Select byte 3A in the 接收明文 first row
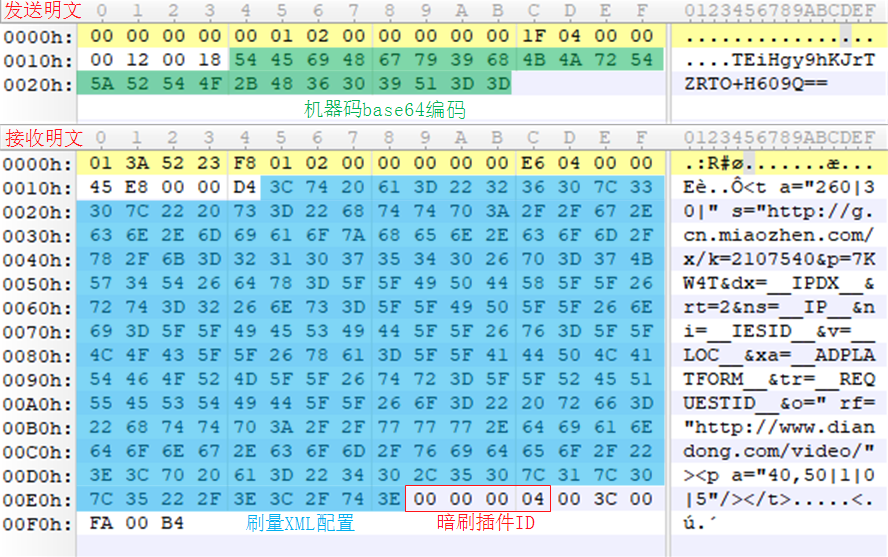Screen dimensions: 888x557 [x=137, y=163]
